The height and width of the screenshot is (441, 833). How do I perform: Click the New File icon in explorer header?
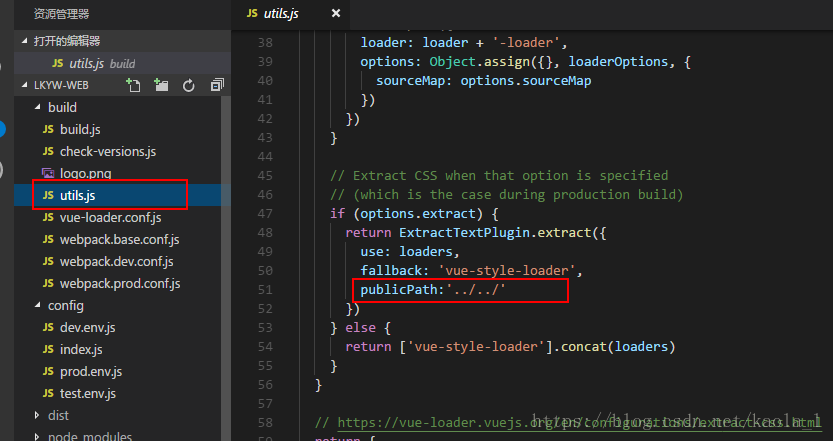point(133,85)
